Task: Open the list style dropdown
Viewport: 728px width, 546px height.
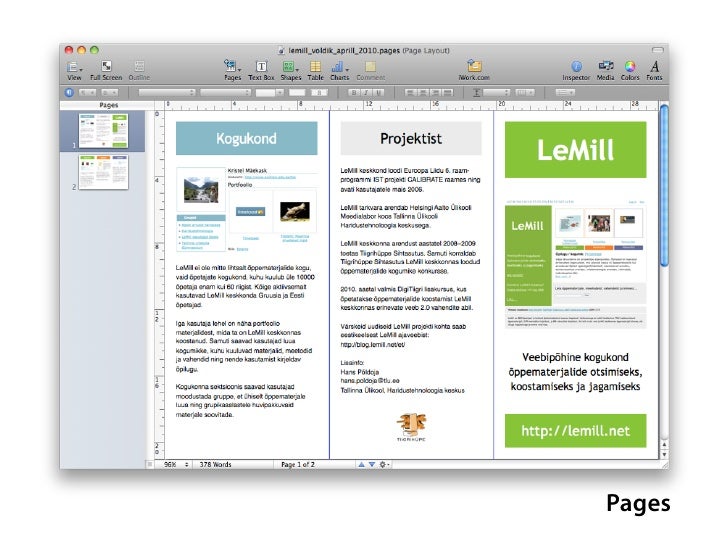Action: (565, 92)
